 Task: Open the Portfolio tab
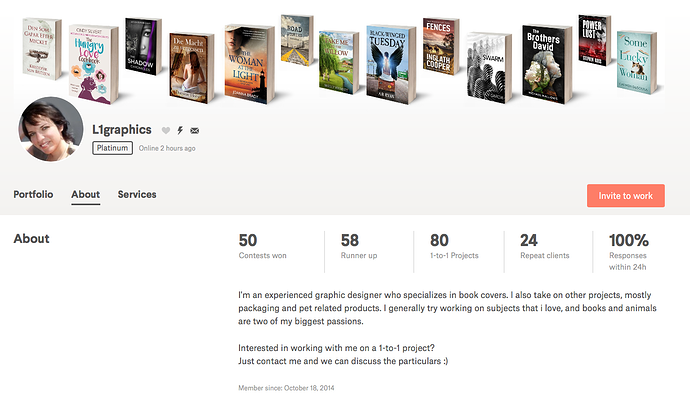point(33,195)
